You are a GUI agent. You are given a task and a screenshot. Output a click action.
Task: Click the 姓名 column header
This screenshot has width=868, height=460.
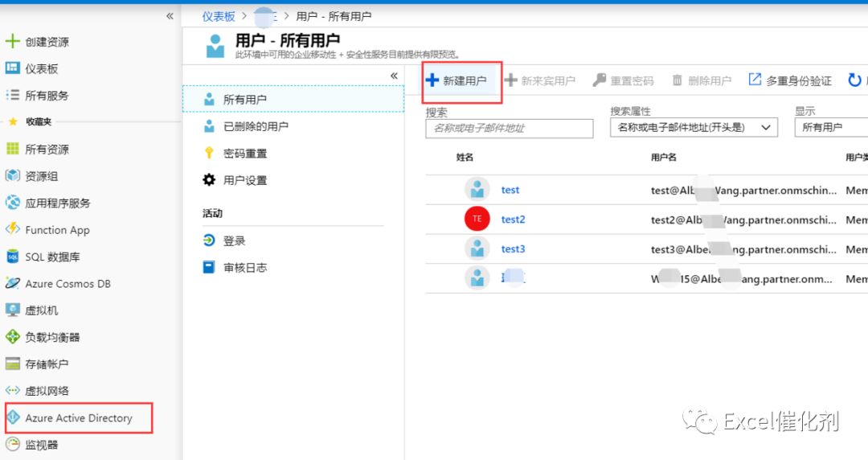pyautogui.click(x=465, y=157)
